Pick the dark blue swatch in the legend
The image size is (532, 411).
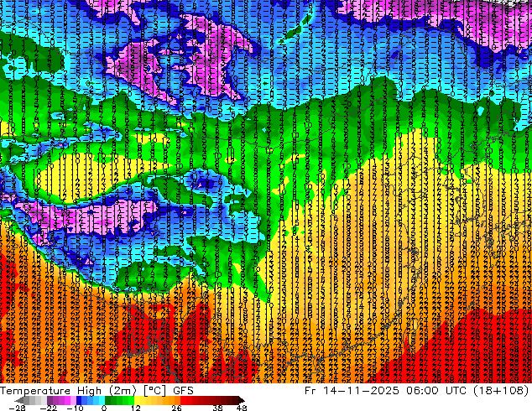79,400
